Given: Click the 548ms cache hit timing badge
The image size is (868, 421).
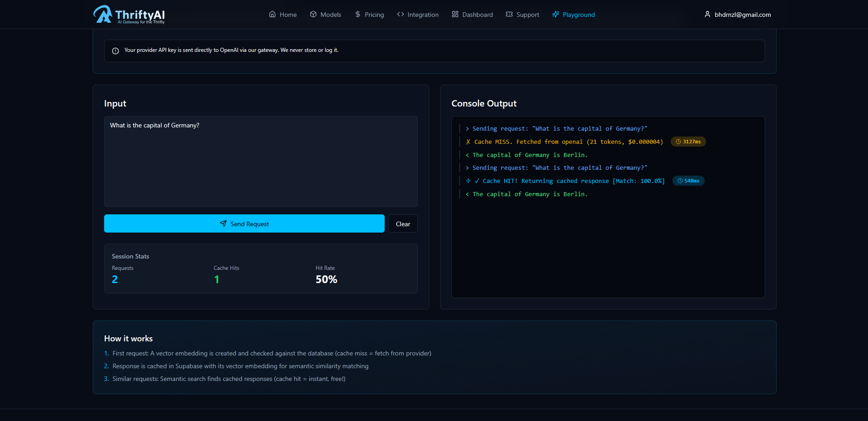Looking at the screenshot, I should click(688, 181).
